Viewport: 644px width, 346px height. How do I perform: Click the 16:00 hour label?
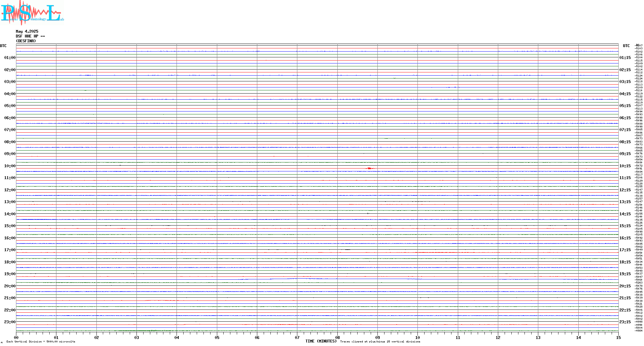[10, 238]
